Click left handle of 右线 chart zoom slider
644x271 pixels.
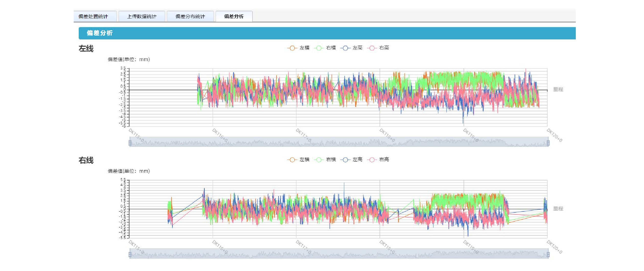[130, 254]
